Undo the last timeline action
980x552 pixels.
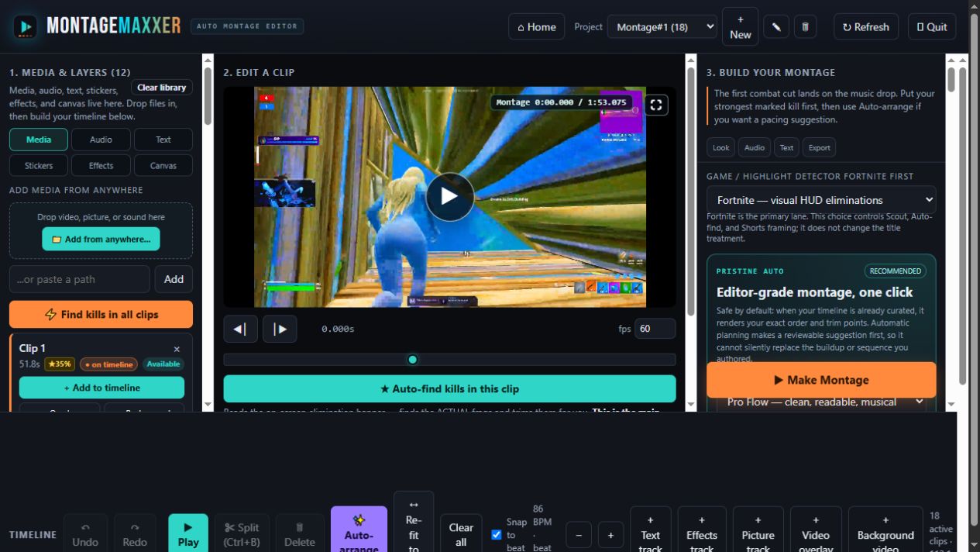[x=85, y=535]
